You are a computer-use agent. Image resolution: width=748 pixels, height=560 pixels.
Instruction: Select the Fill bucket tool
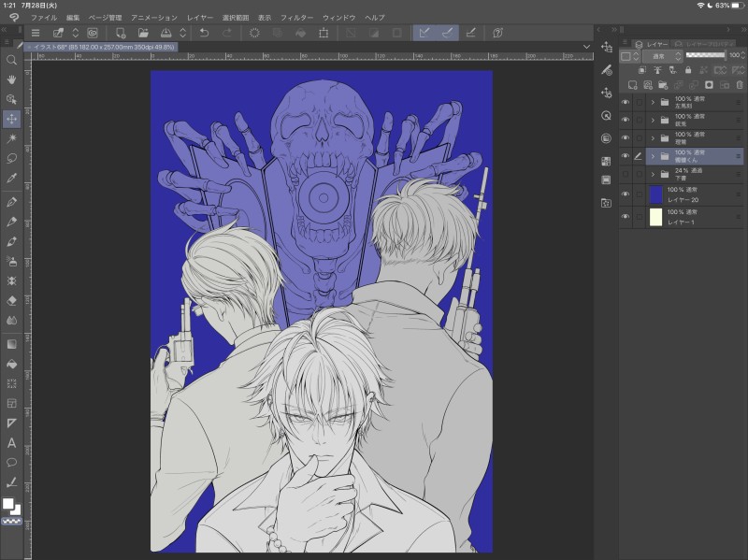[11, 364]
